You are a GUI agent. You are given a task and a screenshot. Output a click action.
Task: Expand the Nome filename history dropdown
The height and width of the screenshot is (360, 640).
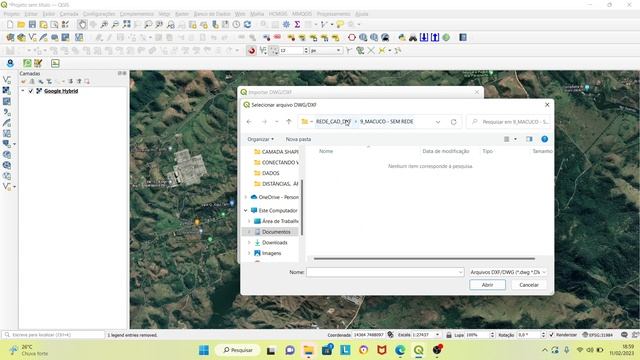point(460,272)
